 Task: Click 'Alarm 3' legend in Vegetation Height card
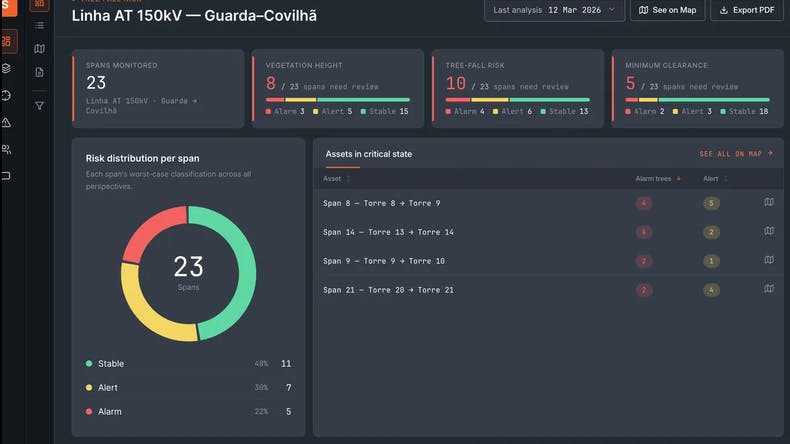coord(285,111)
